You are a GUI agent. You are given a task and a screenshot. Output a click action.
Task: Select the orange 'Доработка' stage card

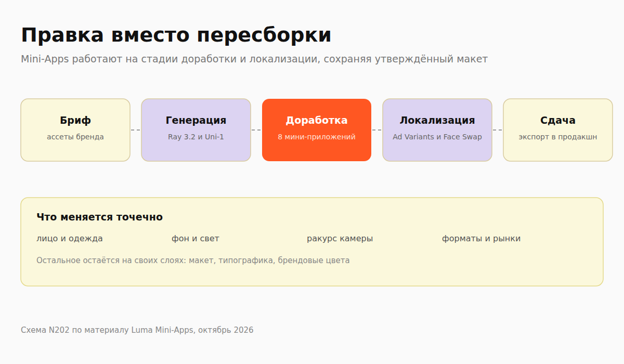click(x=317, y=130)
